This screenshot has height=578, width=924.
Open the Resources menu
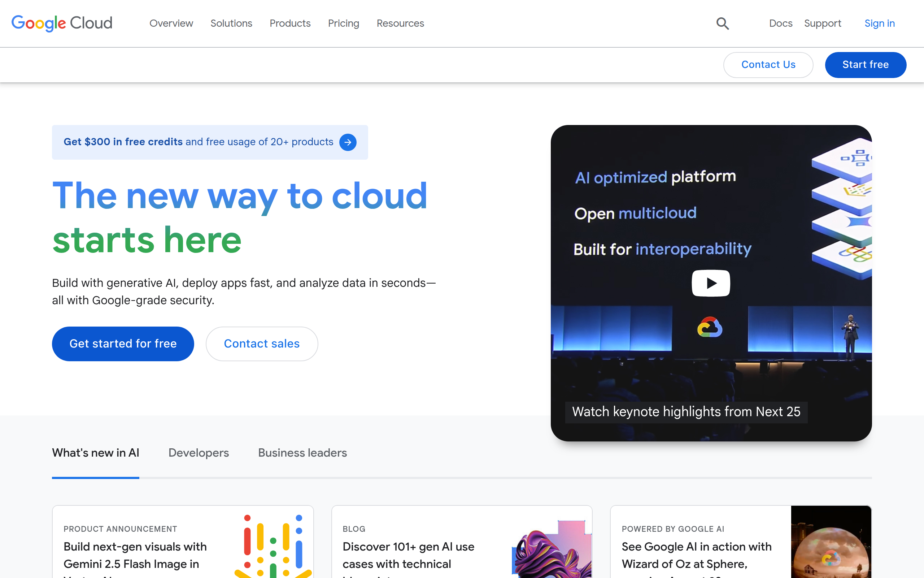pos(401,23)
